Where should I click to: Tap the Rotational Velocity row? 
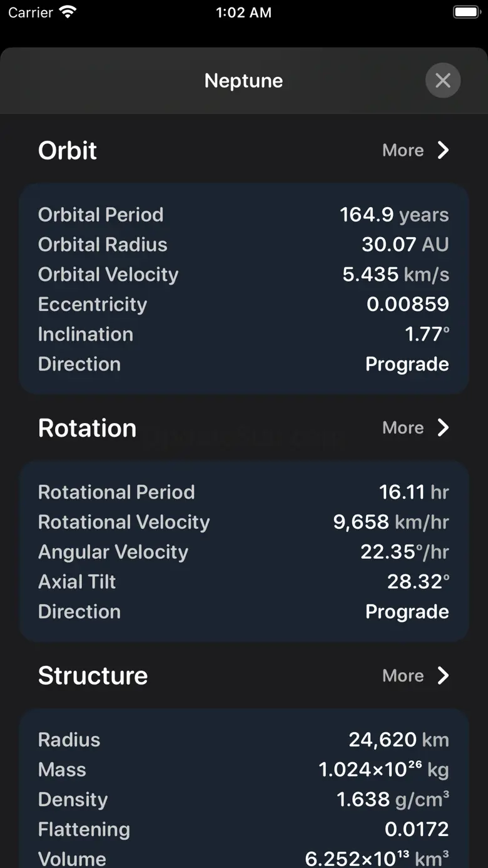pyautogui.click(x=243, y=522)
